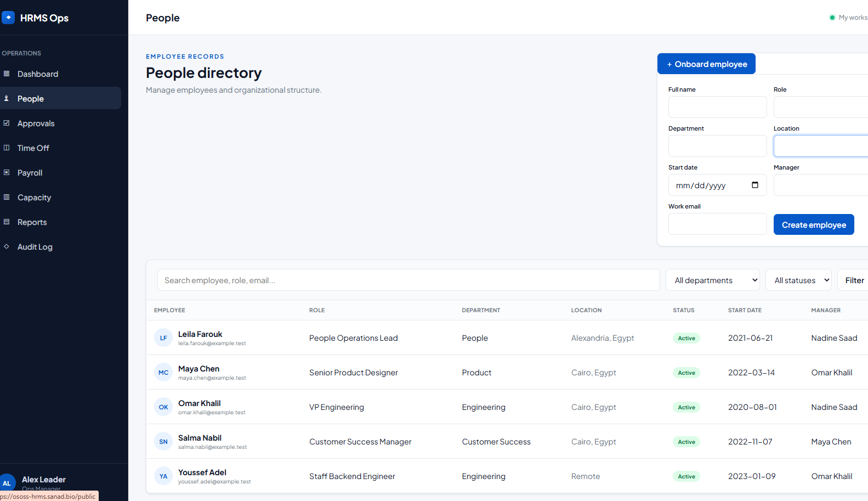Click the Approvals checkmark icon
868x501 pixels.
[x=7, y=123]
